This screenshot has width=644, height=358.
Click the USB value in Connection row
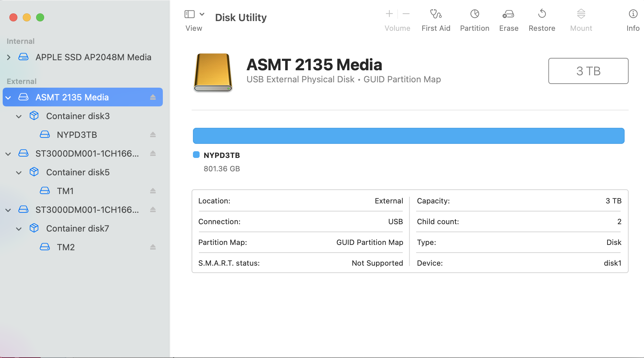pos(396,221)
